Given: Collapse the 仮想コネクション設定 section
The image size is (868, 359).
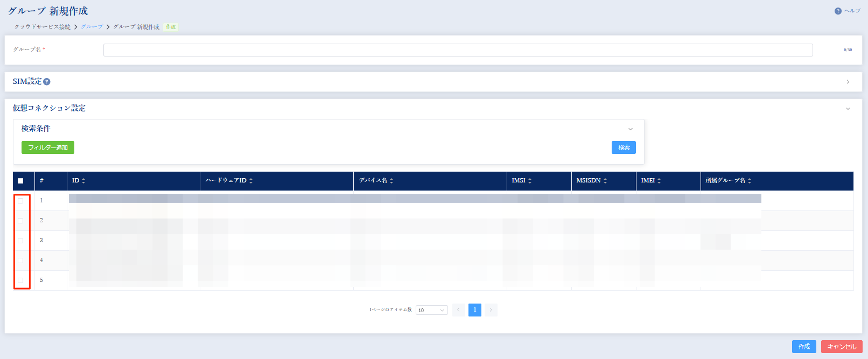Looking at the screenshot, I should (848, 109).
